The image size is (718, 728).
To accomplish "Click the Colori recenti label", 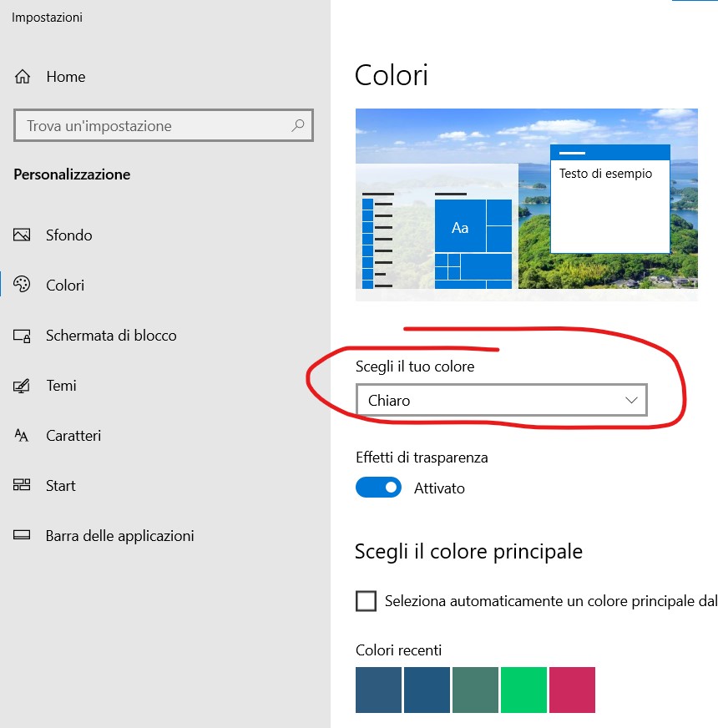I will coord(398,650).
